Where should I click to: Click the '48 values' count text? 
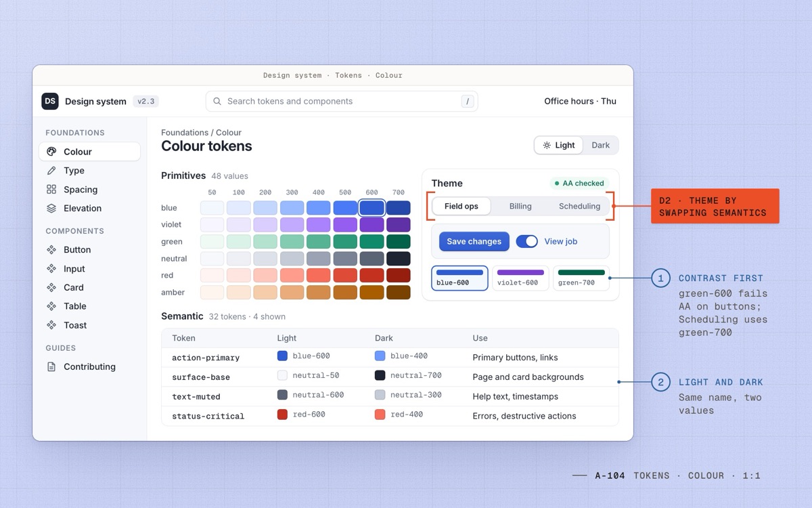click(x=229, y=176)
